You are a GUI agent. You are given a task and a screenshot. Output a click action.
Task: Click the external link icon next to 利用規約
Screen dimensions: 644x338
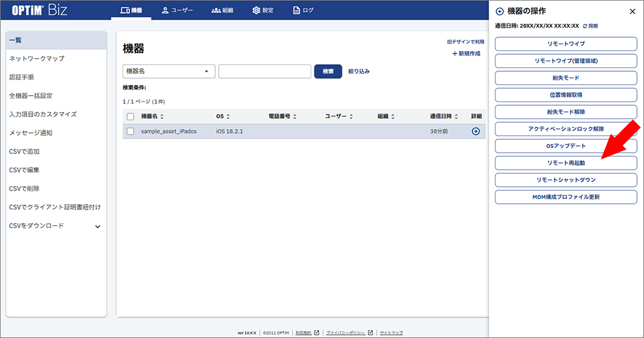coord(317,333)
